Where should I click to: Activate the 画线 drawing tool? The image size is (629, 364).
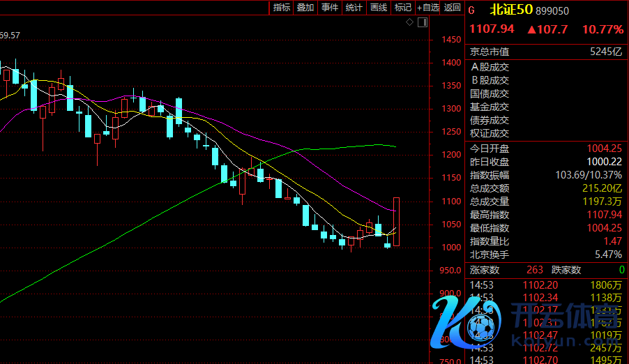[x=379, y=8]
